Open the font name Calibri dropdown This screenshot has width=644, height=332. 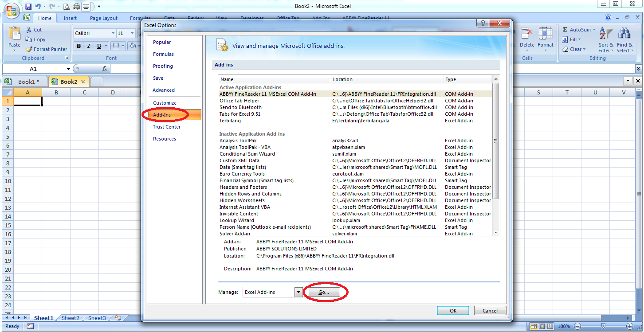[x=112, y=33]
